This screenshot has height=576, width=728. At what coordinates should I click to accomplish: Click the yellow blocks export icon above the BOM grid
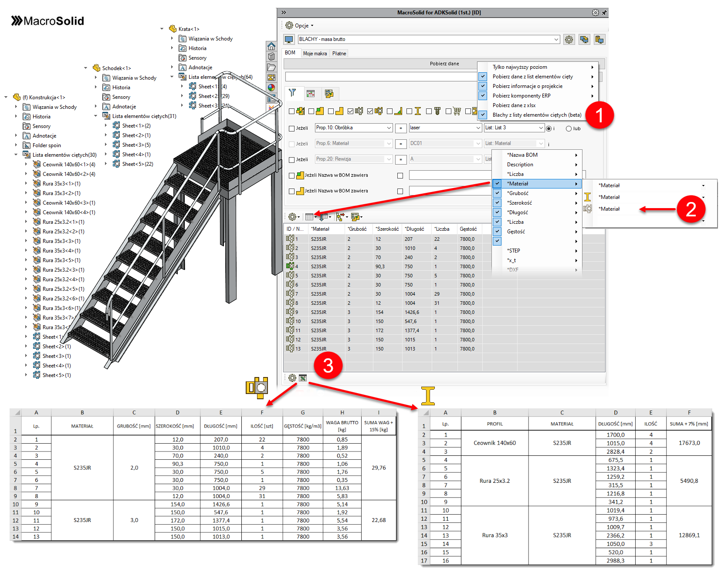click(355, 217)
